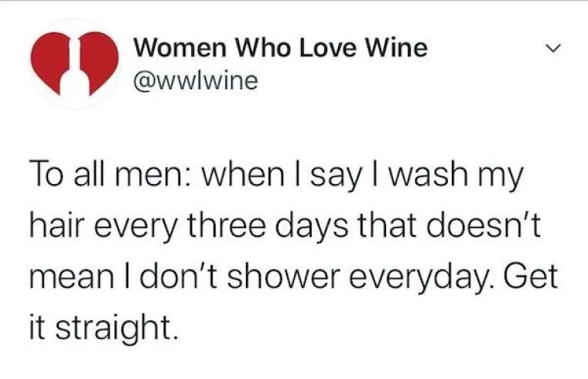The height and width of the screenshot is (379, 588).
Task: Open the tweet options chevron menu
Action: [x=552, y=51]
